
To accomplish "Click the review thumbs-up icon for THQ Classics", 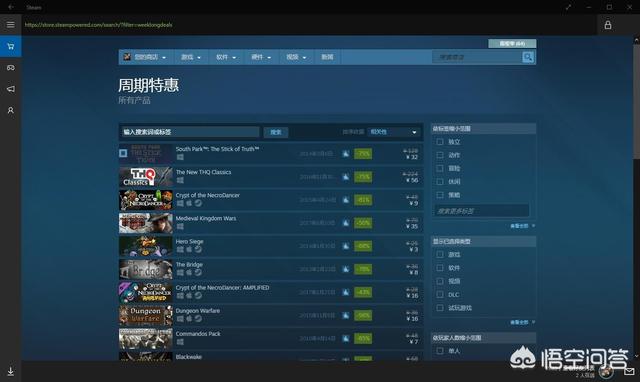I will click(346, 177).
